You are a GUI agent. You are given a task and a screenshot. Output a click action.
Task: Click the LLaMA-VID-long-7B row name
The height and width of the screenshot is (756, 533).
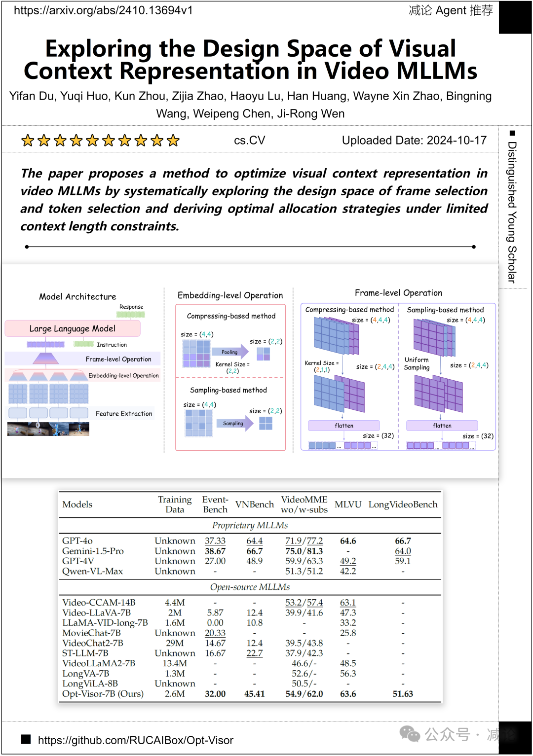[x=105, y=623]
